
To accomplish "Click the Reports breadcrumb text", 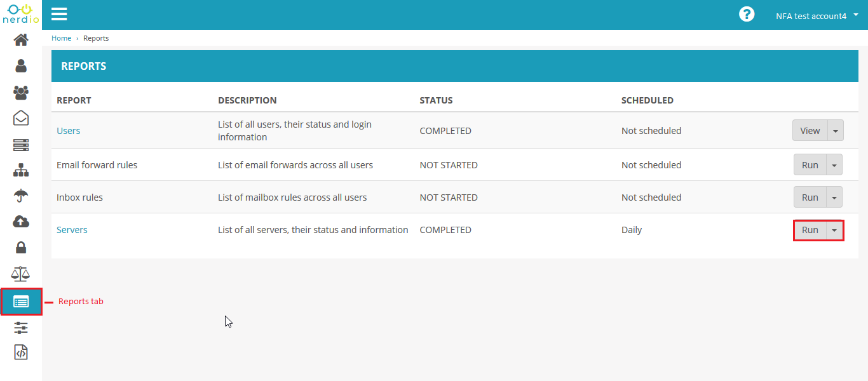I will [96, 38].
